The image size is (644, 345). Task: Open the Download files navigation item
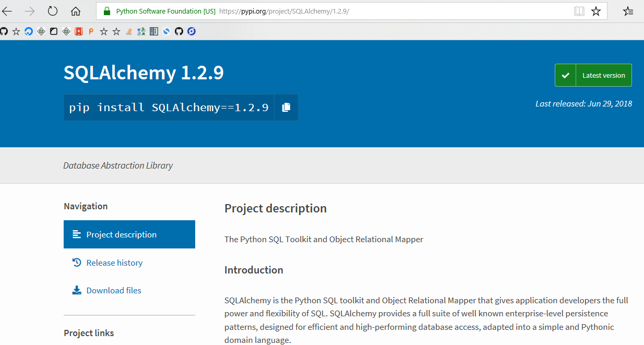[129, 290]
